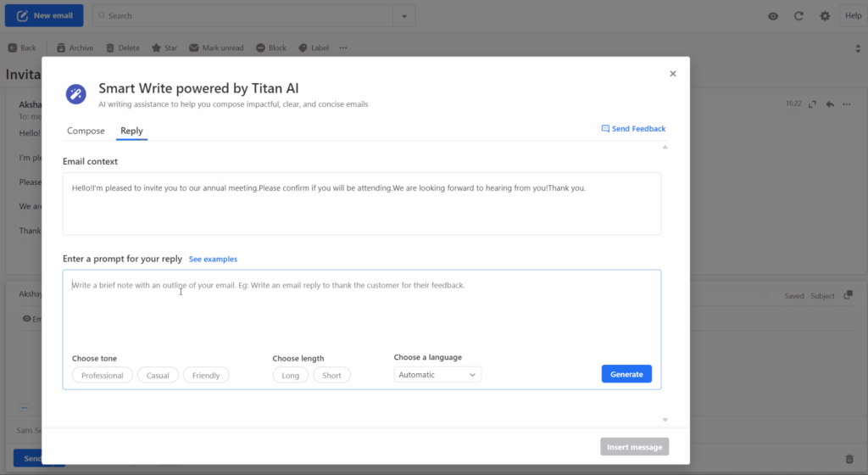The image size is (868, 475).
Task: Switch to the Compose tab
Action: coord(86,131)
